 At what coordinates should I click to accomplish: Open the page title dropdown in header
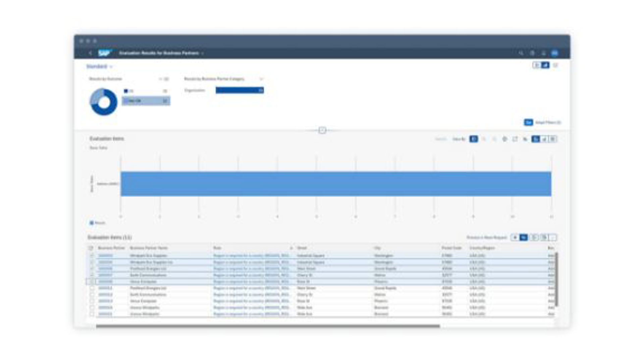[203, 53]
